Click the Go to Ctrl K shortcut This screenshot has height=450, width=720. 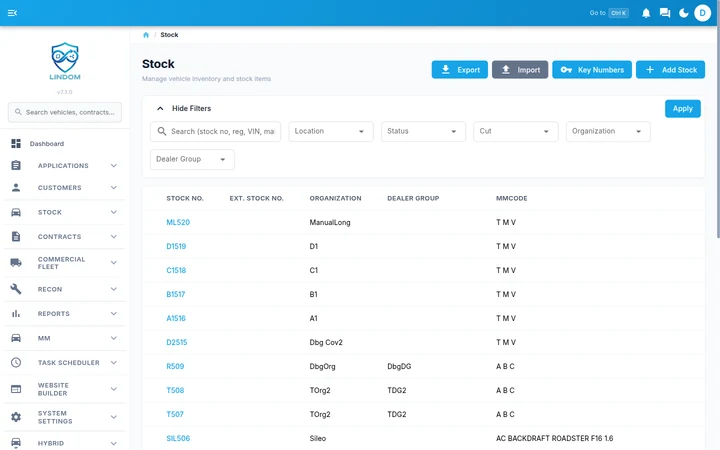[x=609, y=13]
